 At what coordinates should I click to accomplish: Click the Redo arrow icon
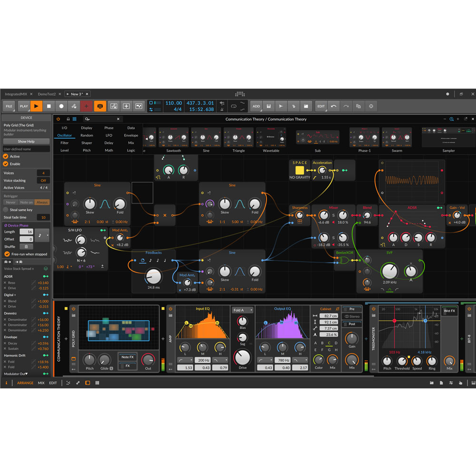pos(346,106)
